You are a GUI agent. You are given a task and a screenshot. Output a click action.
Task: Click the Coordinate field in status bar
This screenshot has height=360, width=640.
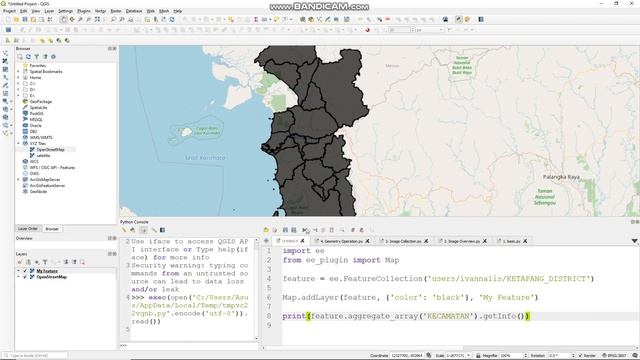tap(407, 356)
